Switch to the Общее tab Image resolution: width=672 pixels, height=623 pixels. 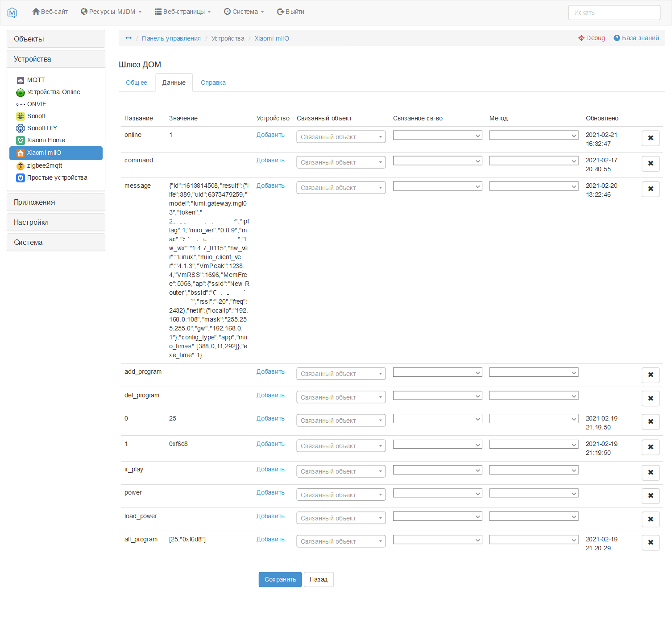[x=137, y=83]
